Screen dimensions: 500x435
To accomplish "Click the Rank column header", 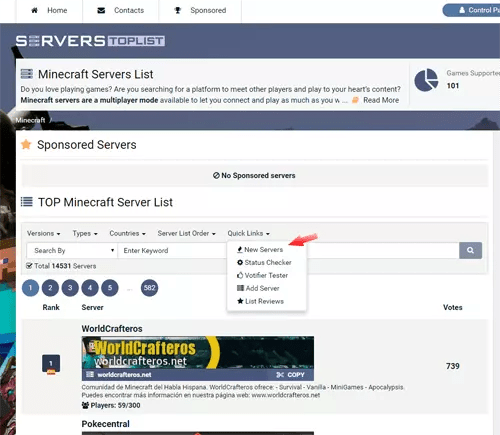I will pos(51,307).
